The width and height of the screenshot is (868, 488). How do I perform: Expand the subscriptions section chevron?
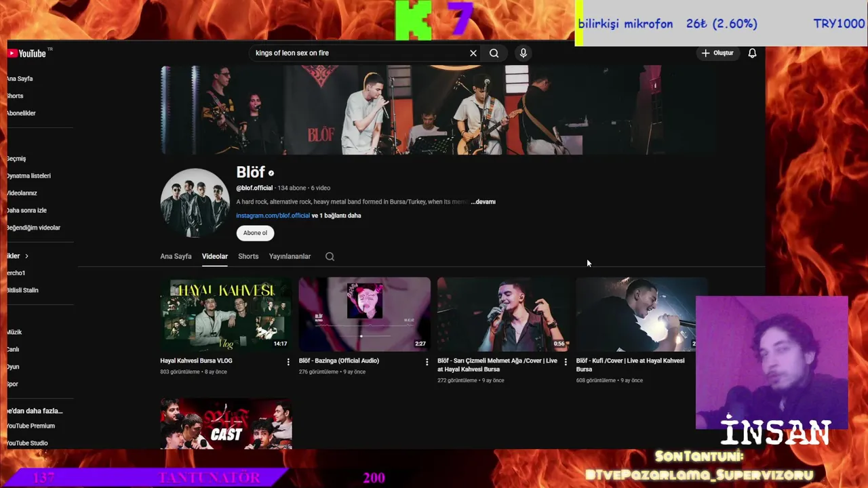26,256
